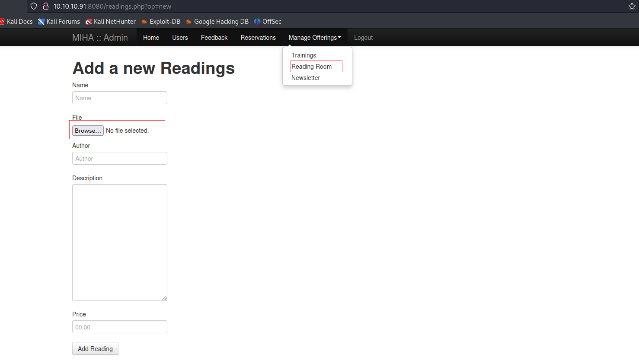Focus the Name input field
639x364 pixels.
click(120, 98)
